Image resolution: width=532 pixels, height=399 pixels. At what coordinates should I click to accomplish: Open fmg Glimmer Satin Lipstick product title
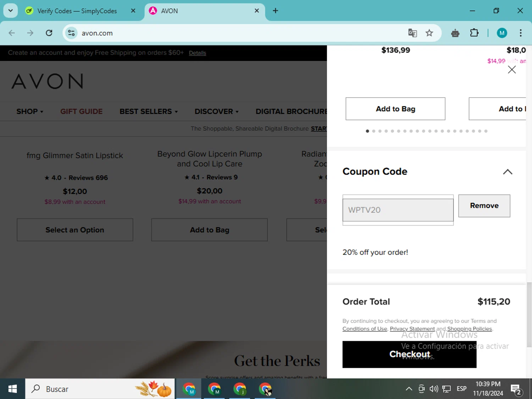click(75, 155)
